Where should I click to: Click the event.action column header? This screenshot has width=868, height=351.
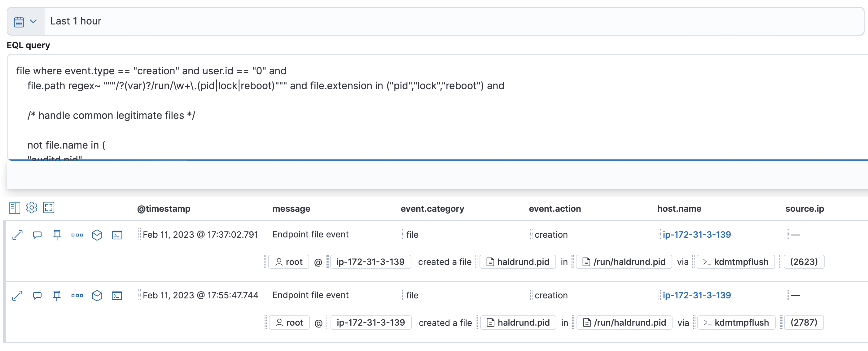[x=555, y=209]
